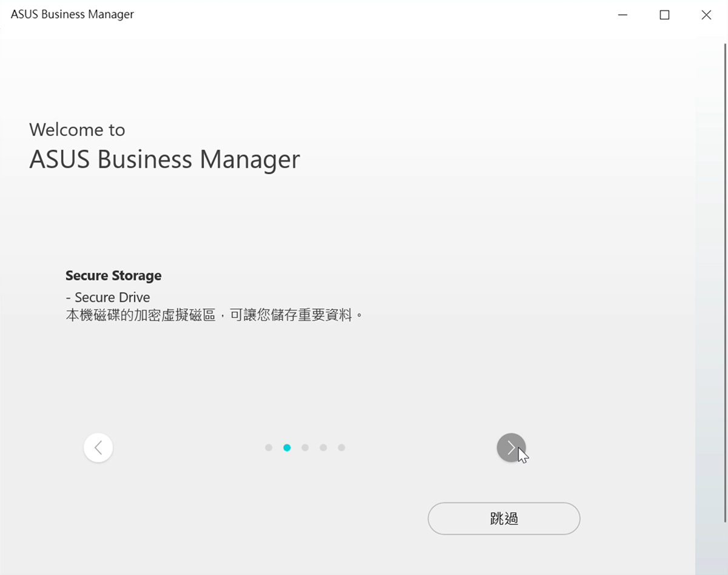Click the right arrow to advance slide
The height and width of the screenshot is (575, 728).
(x=511, y=448)
